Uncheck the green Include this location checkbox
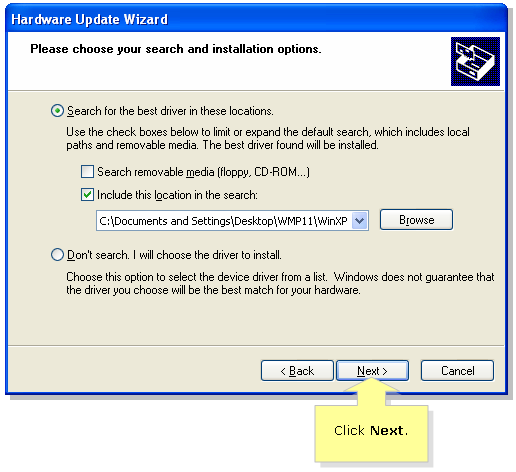Screen dimensions: 516x472 tap(87, 194)
